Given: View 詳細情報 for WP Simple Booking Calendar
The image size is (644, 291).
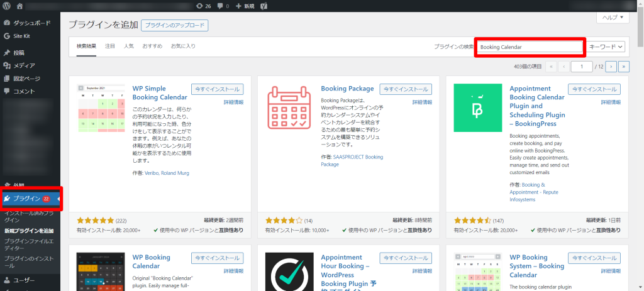Looking at the screenshot, I should pyautogui.click(x=234, y=102).
